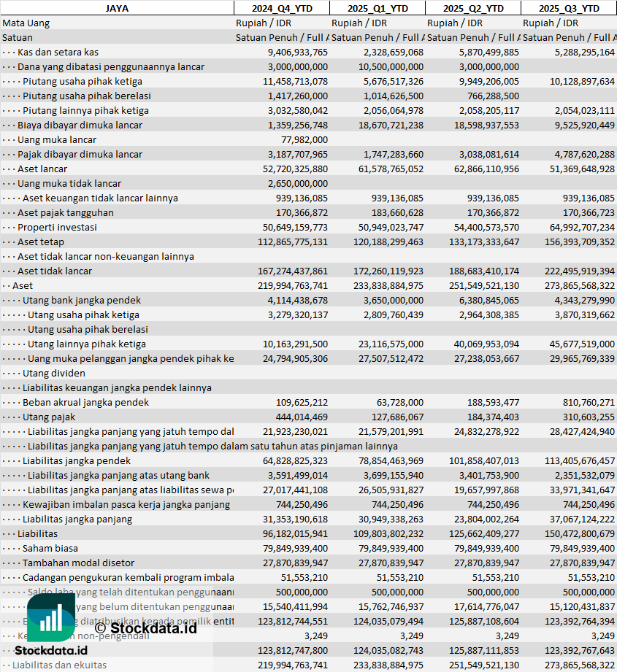
Task: Select the JAYA header cell
Action: [117, 8]
